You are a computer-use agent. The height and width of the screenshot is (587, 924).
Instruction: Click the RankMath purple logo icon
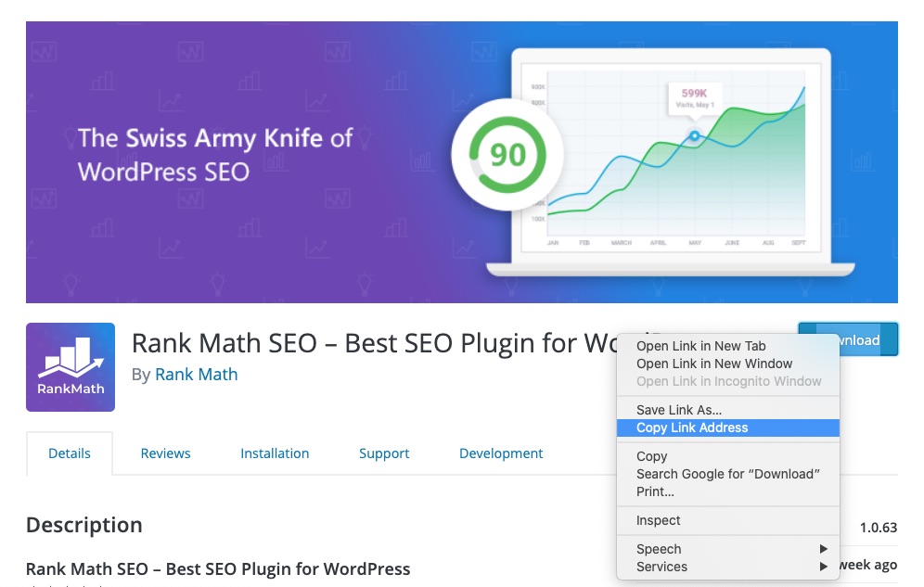[x=71, y=367]
